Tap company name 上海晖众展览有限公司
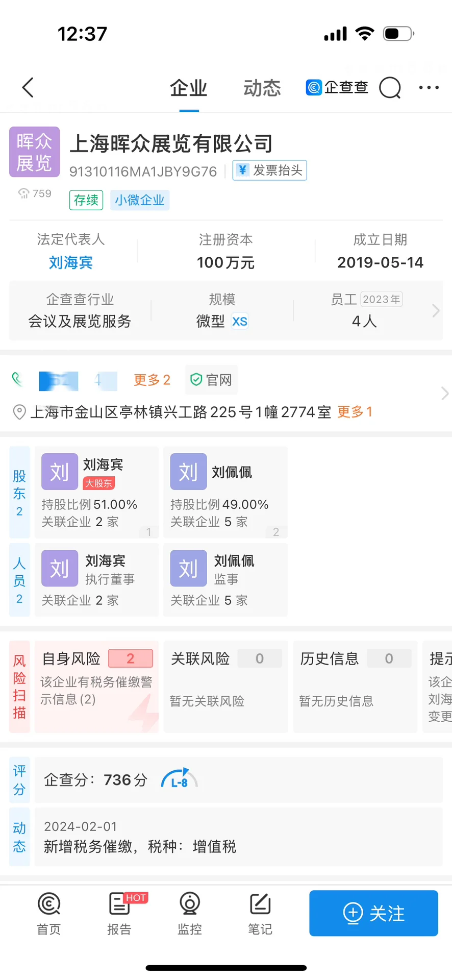The image size is (452, 980). click(171, 143)
